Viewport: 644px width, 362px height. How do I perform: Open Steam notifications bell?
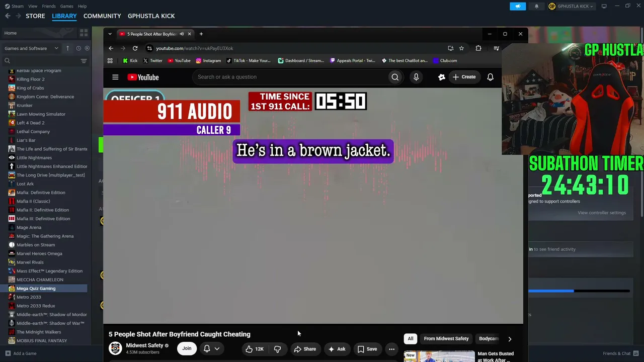[536, 6]
